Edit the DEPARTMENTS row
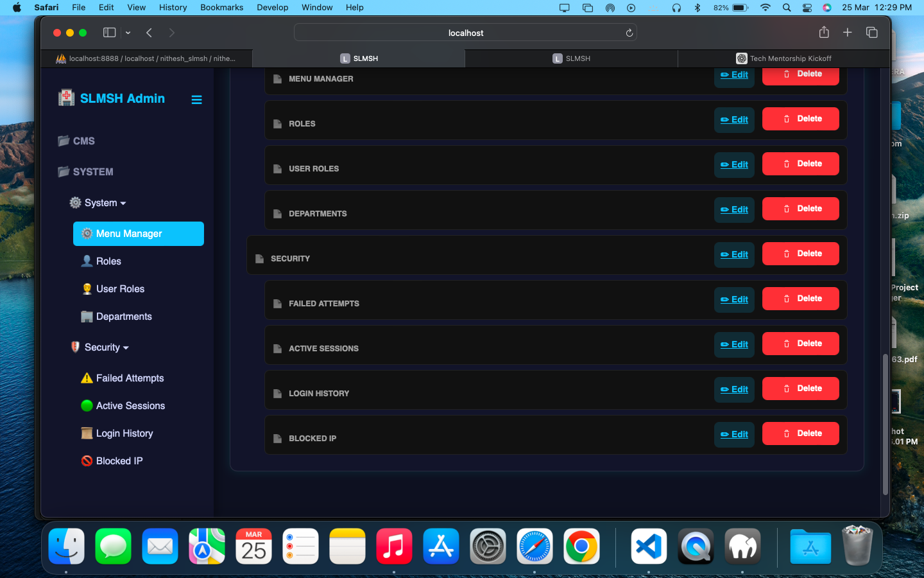The height and width of the screenshot is (578, 924). point(734,209)
